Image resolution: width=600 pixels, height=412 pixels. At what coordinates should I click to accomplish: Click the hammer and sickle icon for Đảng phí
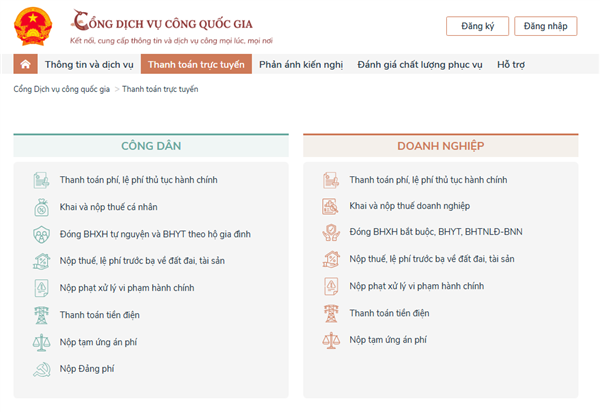coord(41,369)
